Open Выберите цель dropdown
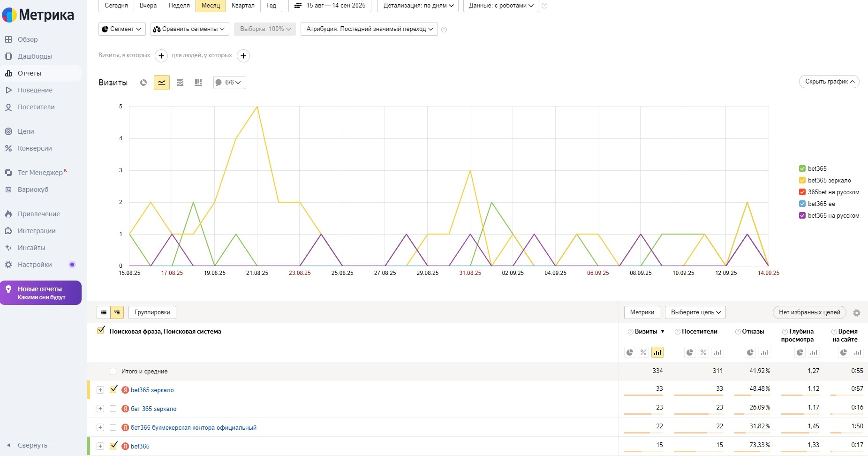 [x=695, y=312]
